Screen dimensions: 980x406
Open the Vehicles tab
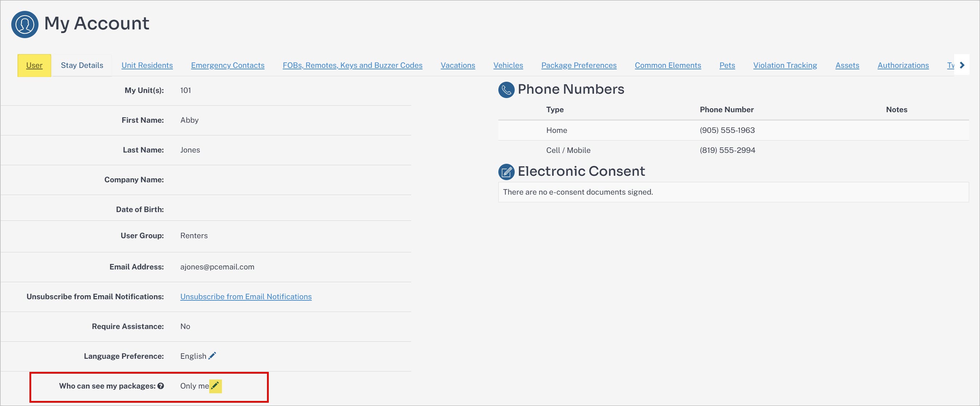(x=508, y=65)
